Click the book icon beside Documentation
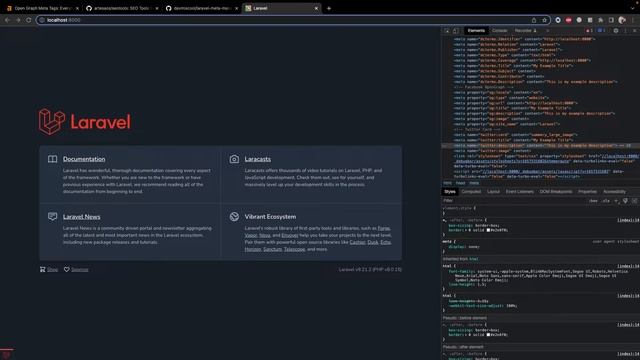Viewport: 640px width, 360px height. (52, 159)
